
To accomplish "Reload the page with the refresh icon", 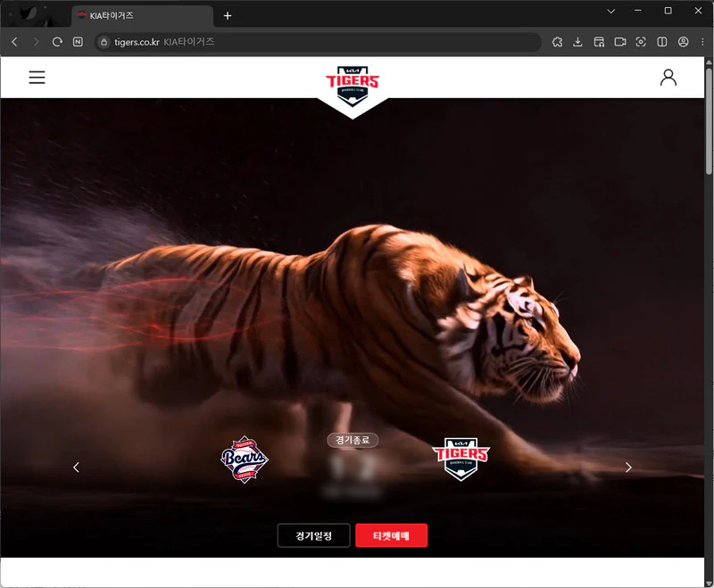I will point(57,42).
